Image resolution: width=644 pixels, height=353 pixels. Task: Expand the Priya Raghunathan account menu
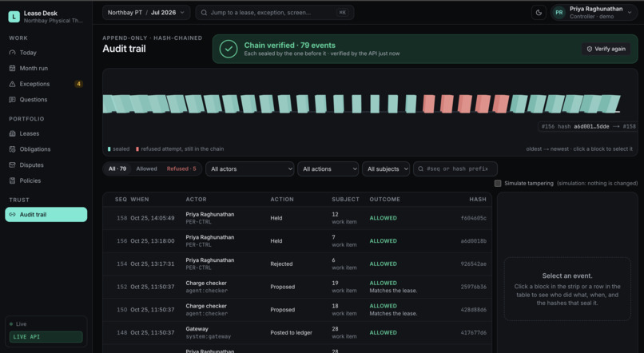pos(594,12)
